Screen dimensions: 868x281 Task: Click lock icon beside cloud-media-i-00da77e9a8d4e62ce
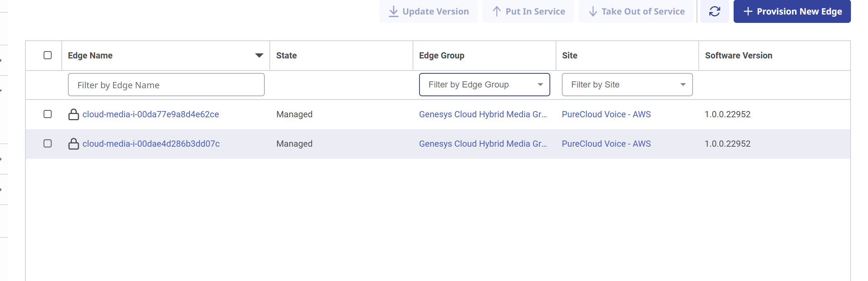74,114
